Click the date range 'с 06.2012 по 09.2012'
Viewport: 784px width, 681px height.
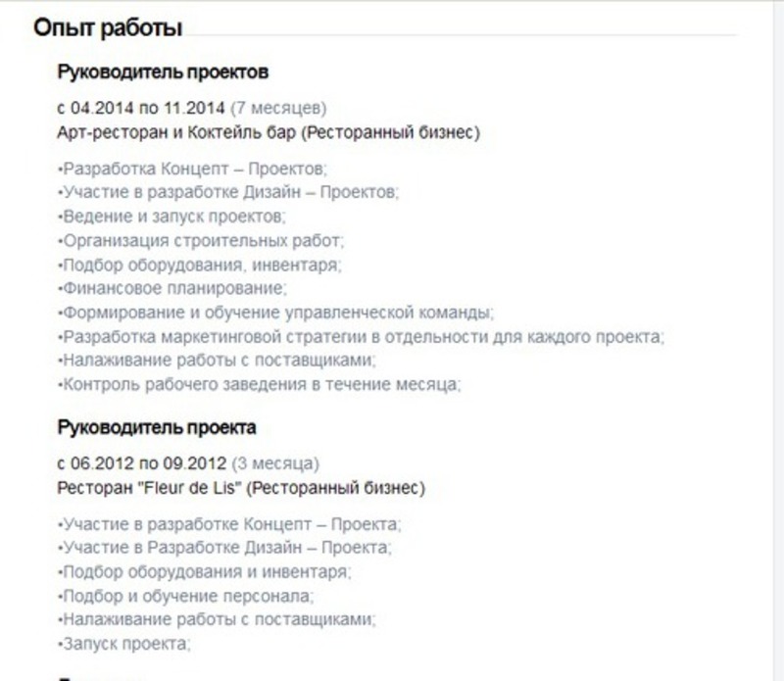pyautogui.click(x=142, y=463)
